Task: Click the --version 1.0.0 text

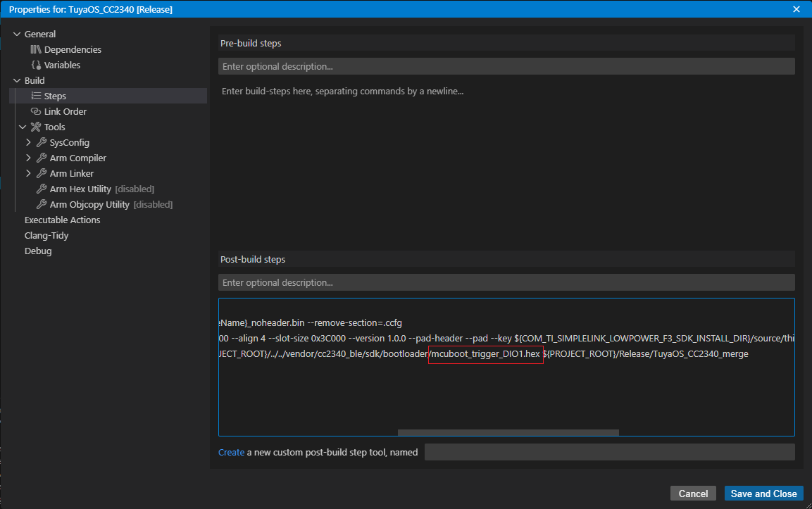Action: (x=377, y=339)
